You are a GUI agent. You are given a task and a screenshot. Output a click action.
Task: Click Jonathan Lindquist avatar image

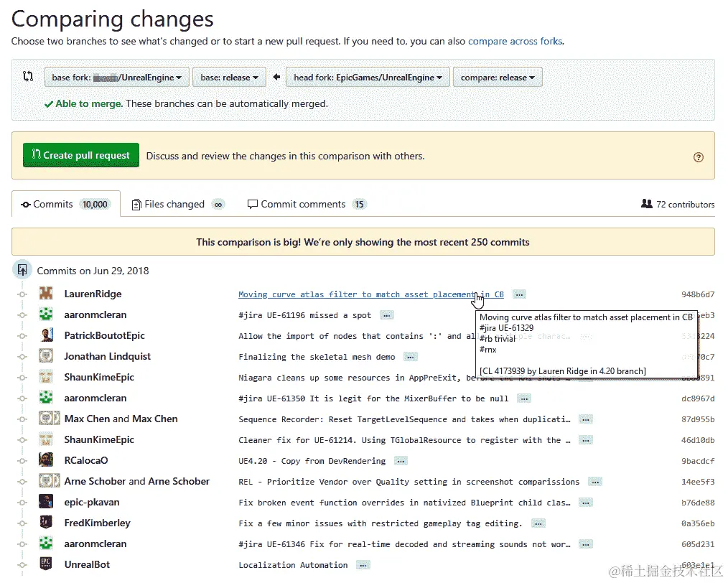coord(46,357)
